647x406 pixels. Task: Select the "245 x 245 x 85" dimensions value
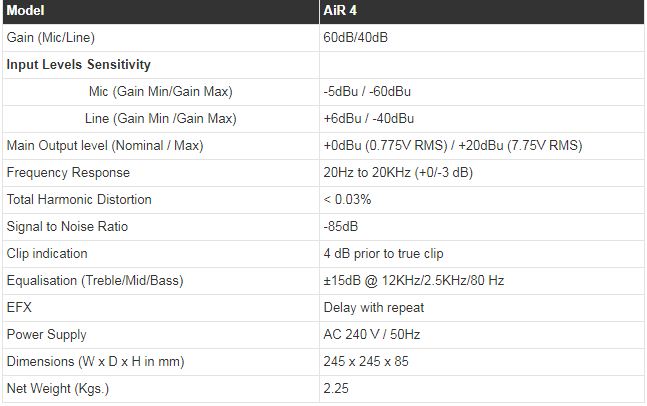tap(365, 361)
